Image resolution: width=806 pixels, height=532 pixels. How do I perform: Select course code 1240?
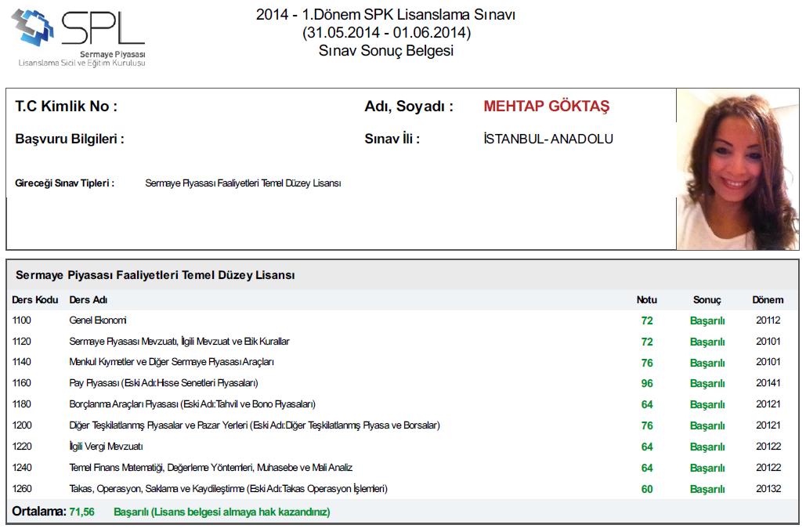[x=22, y=467]
